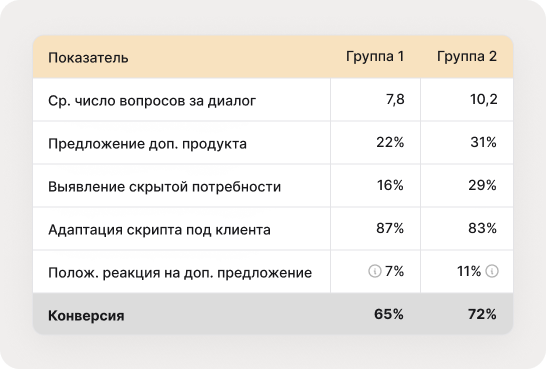
Task: Click info icon next to 7% value
Action: coord(375,271)
